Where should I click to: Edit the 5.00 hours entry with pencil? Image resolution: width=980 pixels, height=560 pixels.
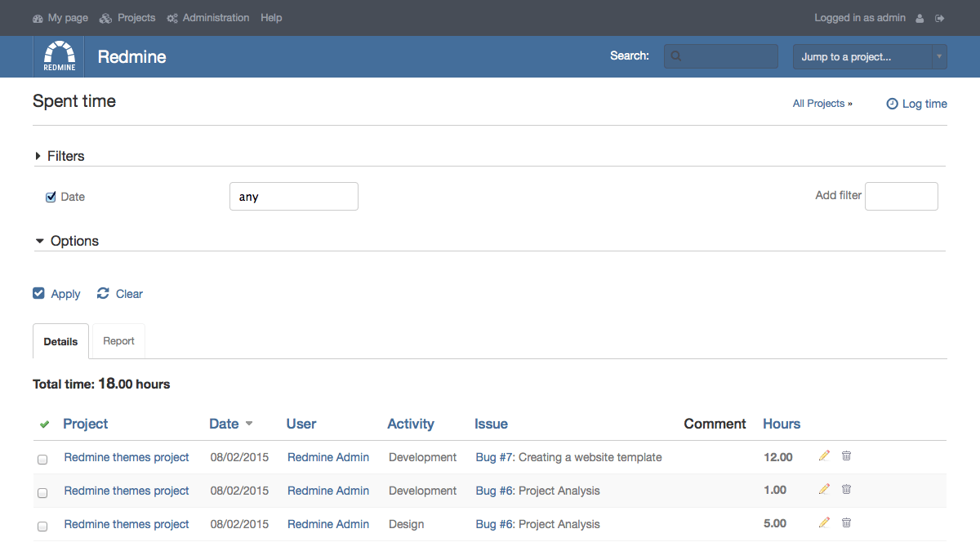tap(824, 522)
